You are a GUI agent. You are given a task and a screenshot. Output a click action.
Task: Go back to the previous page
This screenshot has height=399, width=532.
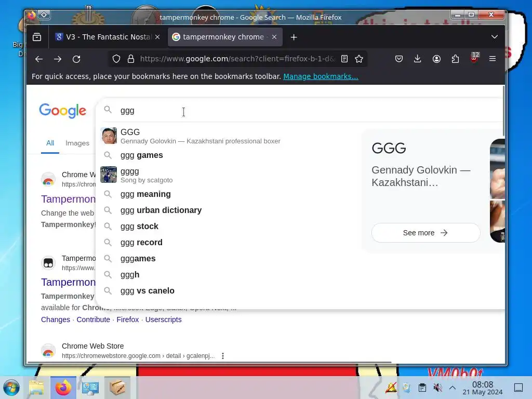(39, 59)
